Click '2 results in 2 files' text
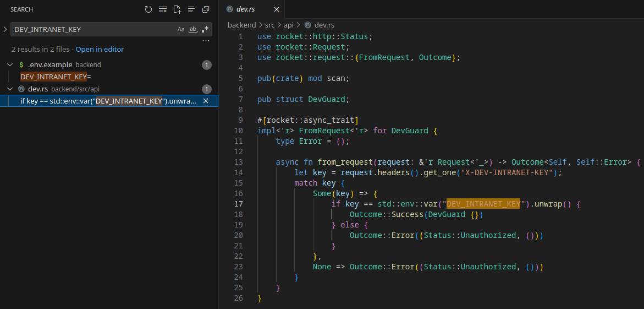The image size is (644, 309). coord(40,50)
